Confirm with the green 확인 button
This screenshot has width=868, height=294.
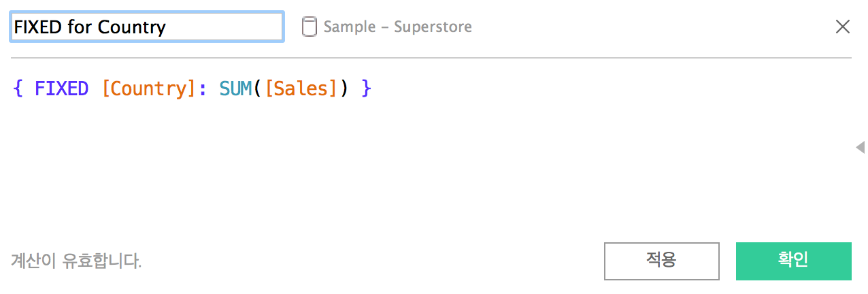pos(793,261)
